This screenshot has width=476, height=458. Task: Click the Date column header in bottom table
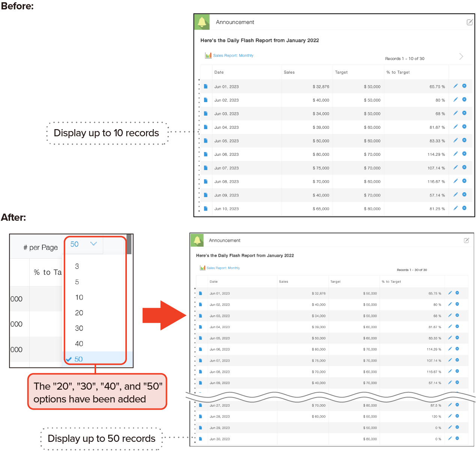pos(214,282)
